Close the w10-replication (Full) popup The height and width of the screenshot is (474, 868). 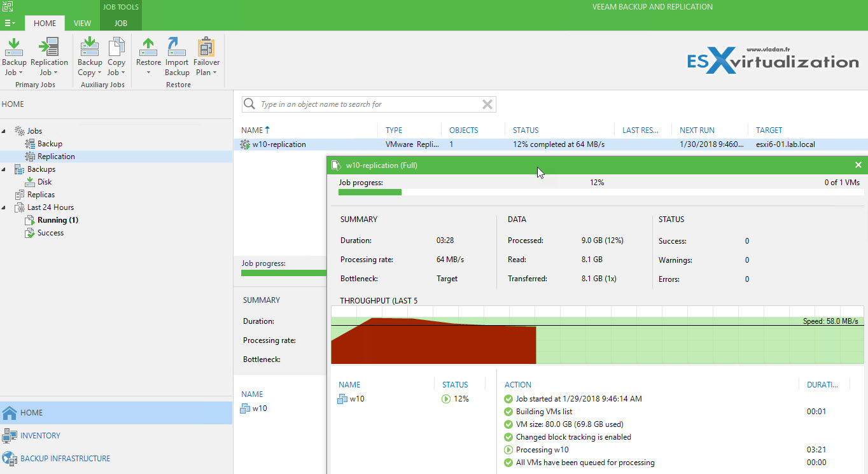pyautogui.click(x=858, y=165)
